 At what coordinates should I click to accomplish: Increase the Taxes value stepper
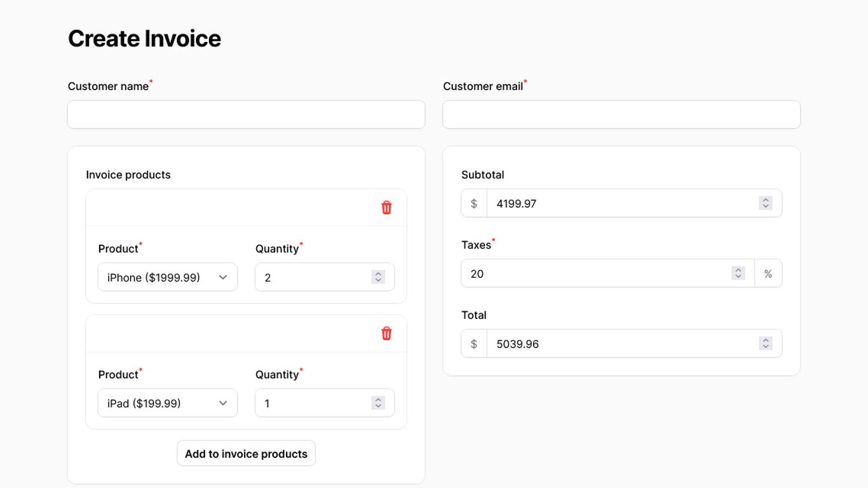[x=738, y=270]
